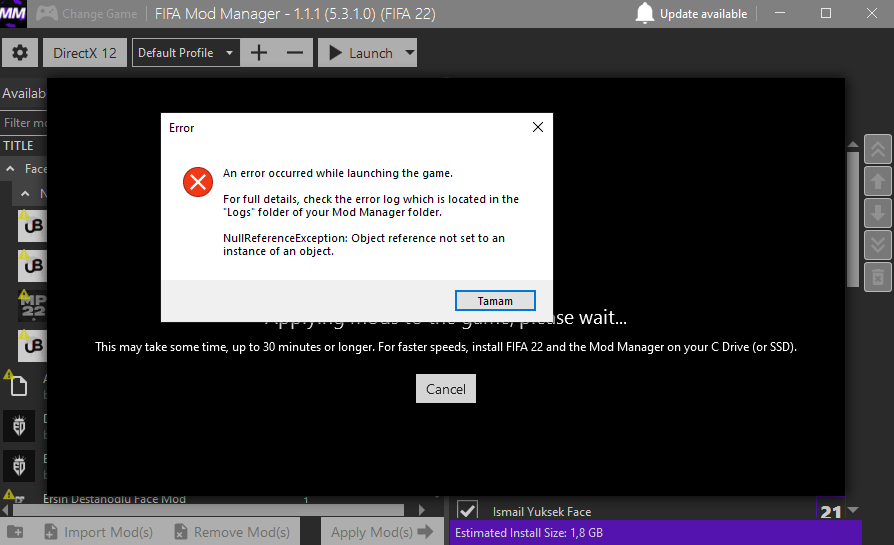Select Ersin Destanoglu Face Mod row

tap(114, 499)
